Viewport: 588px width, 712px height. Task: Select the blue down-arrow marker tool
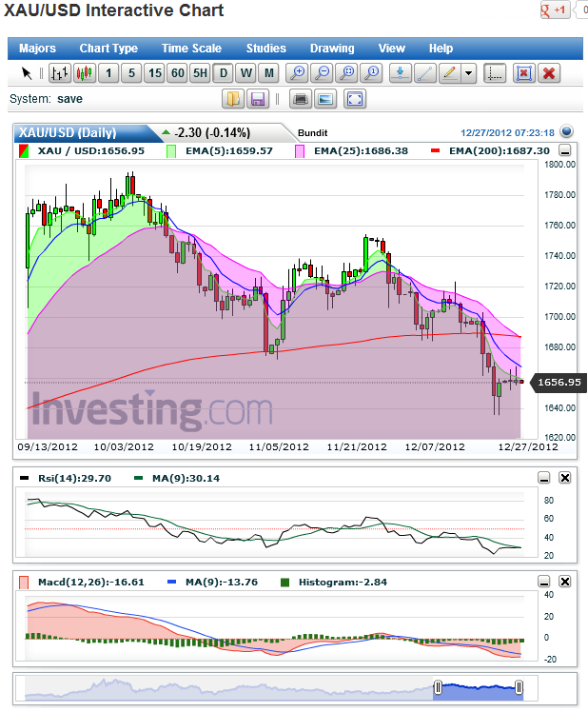(x=401, y=73)
